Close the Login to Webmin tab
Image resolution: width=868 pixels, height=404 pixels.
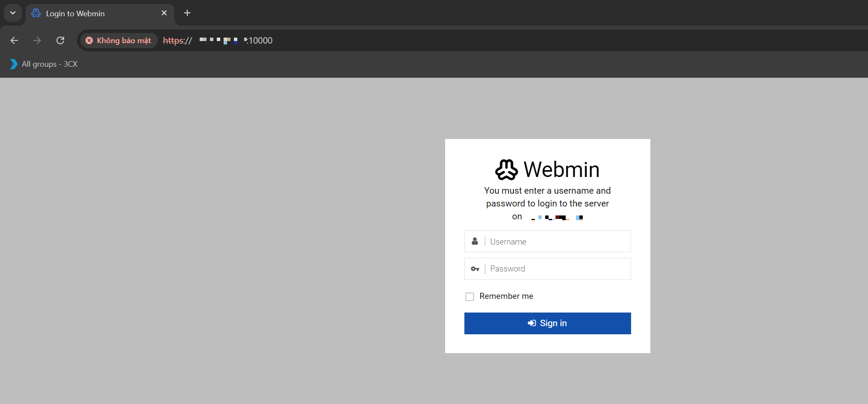click(164, 13)
